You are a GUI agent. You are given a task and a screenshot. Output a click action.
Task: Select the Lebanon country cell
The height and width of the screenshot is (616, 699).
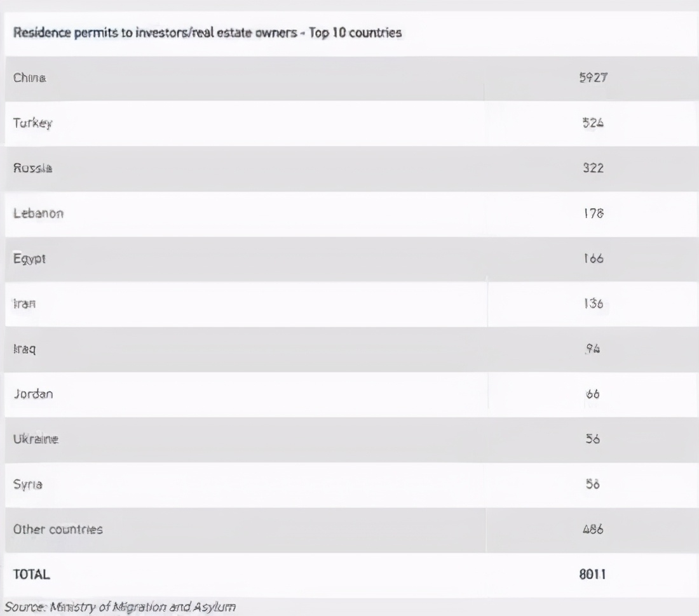tap(38, 214)
